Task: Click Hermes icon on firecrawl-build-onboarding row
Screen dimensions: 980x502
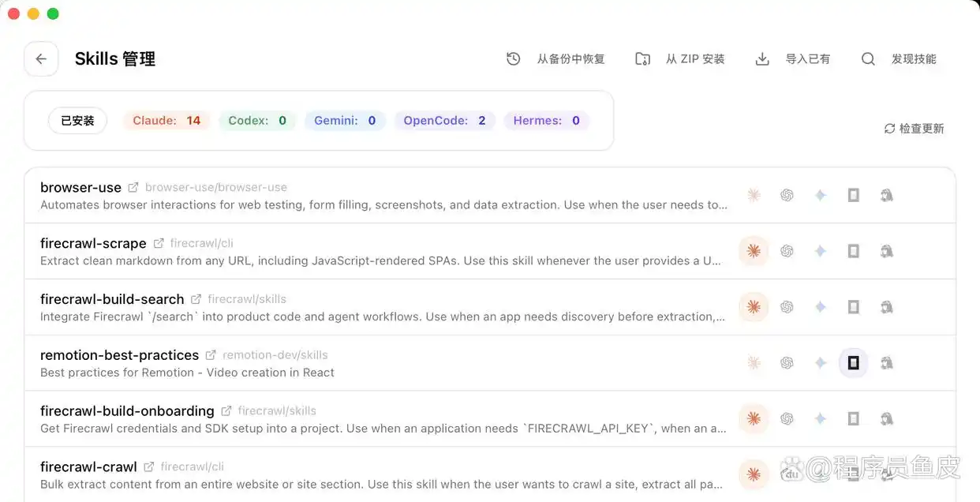Action: (x=886, y=419)
